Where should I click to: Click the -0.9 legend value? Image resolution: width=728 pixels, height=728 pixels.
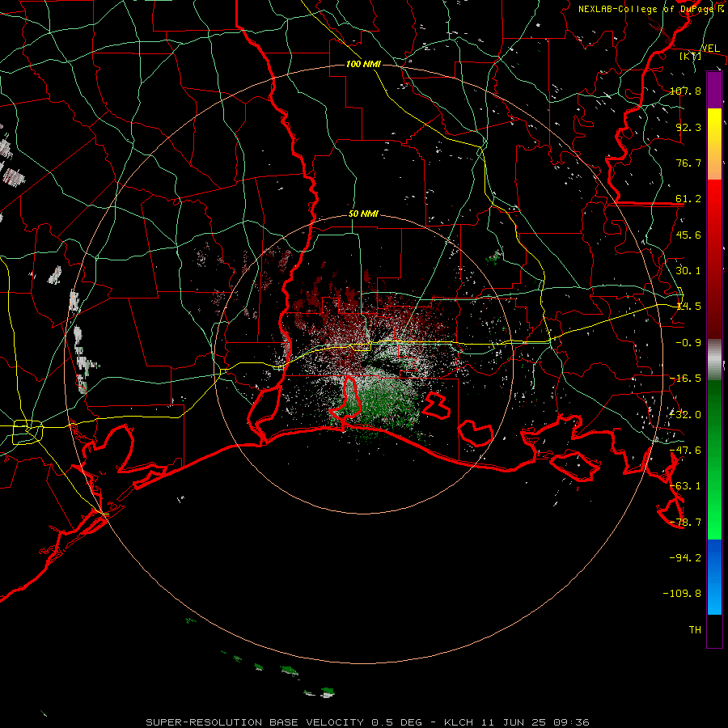pos(688,342)
